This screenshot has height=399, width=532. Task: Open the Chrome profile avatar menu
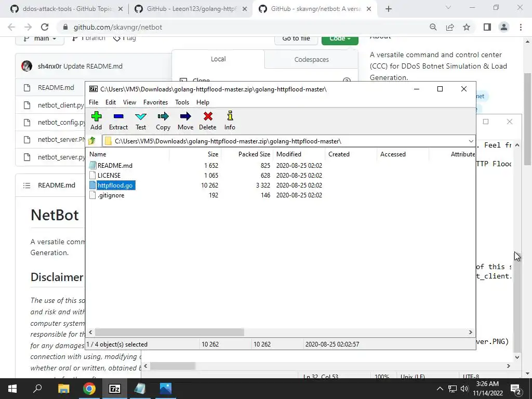coord(504,27)
